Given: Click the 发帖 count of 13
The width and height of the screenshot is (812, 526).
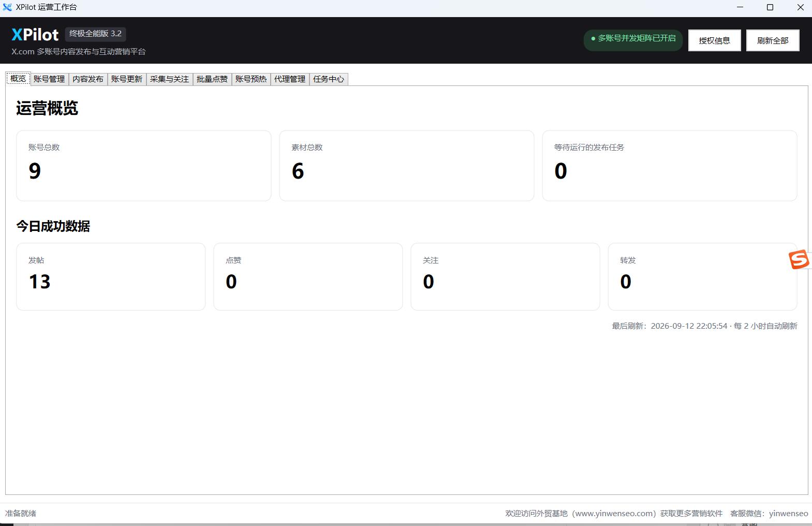Looking at the screenshot, I should coord(39,282).
